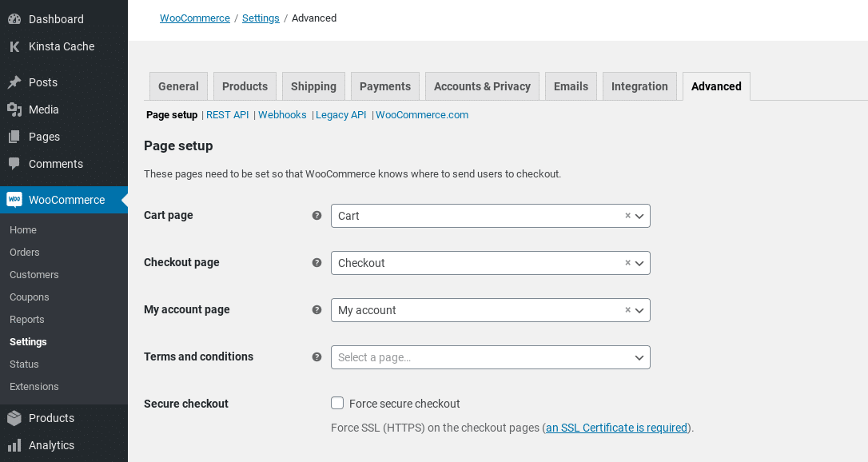Follow the SSL Certificate required link
Viewport: 868px width, 462px height.
[615, 428]
